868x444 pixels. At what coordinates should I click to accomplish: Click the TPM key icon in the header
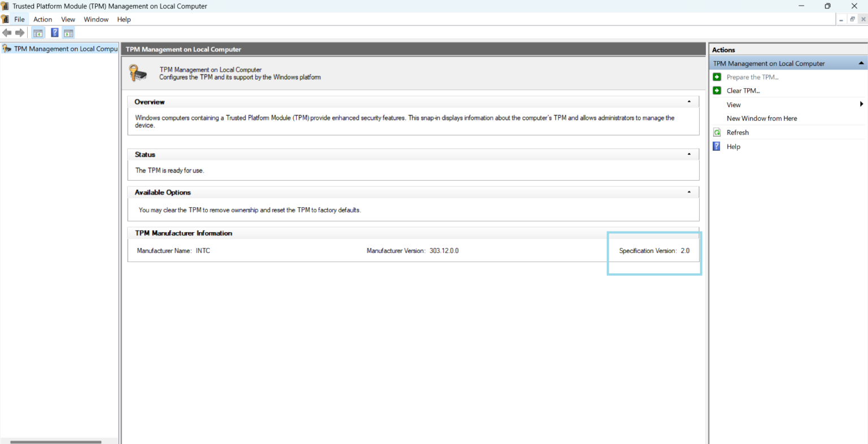coord(137,72)
